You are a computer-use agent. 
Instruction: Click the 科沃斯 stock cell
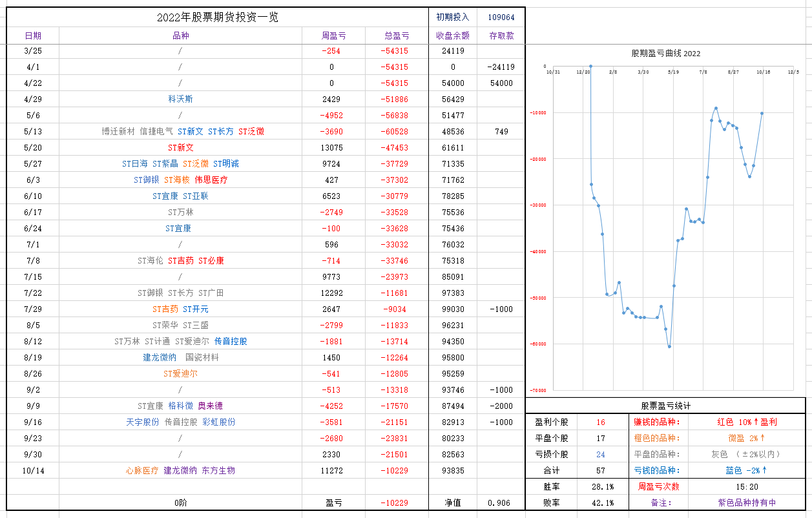point(180,99)
